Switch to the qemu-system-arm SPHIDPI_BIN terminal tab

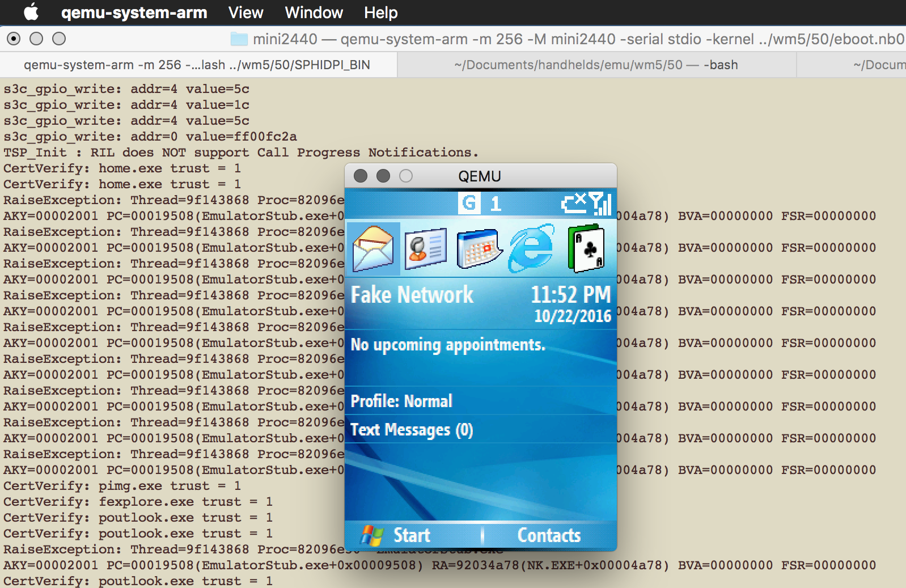197,65
